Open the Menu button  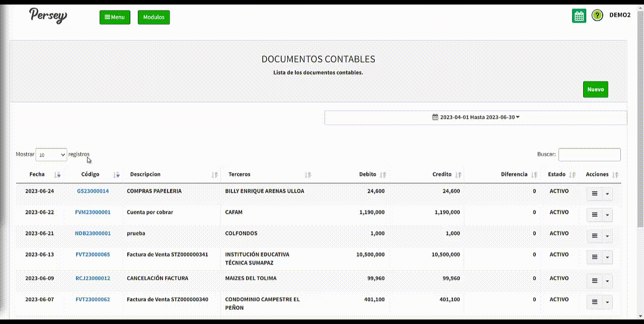tap(115, 17)
